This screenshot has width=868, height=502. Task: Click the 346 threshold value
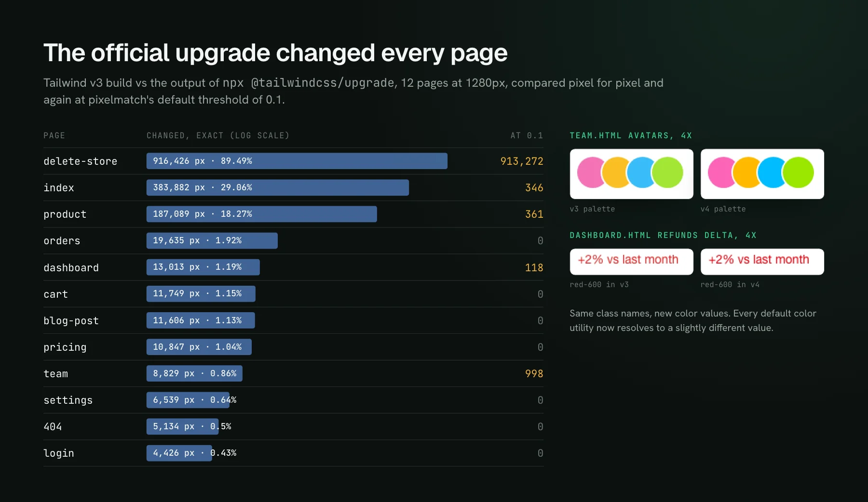534,188
